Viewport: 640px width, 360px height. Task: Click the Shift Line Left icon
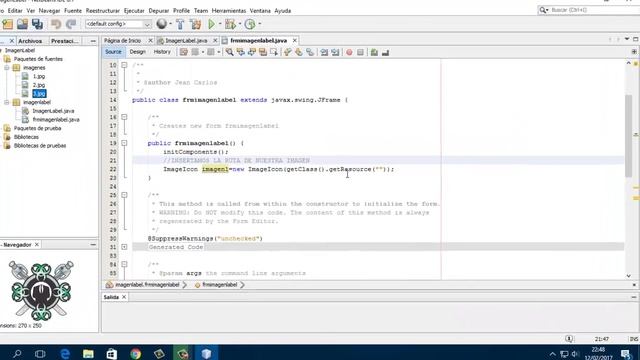pos(324,52)
